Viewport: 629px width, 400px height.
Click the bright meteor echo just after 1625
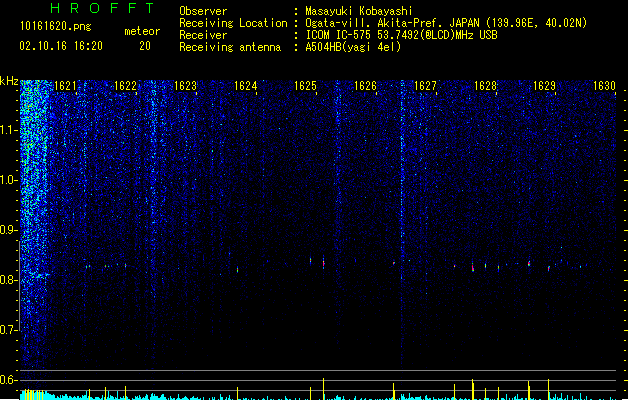[323, 263]
